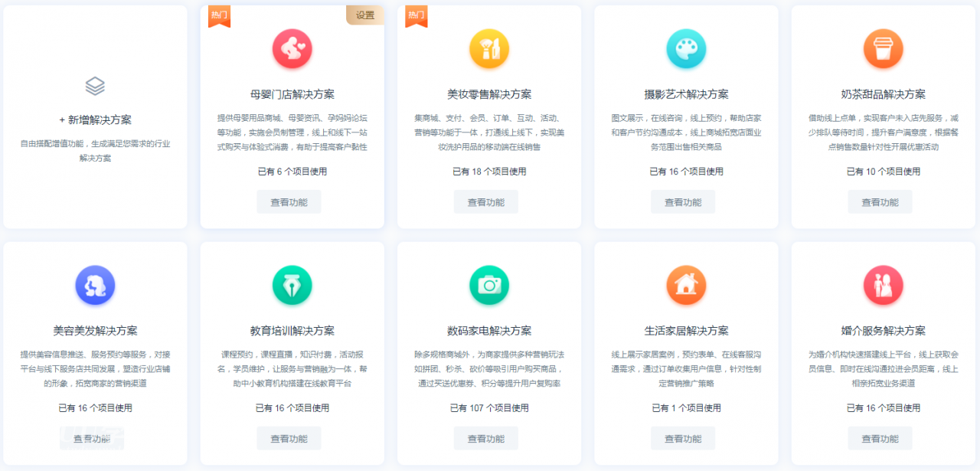
Task: Click the 生活家居解决方案 orange house icon
Action: coord(685,285)
